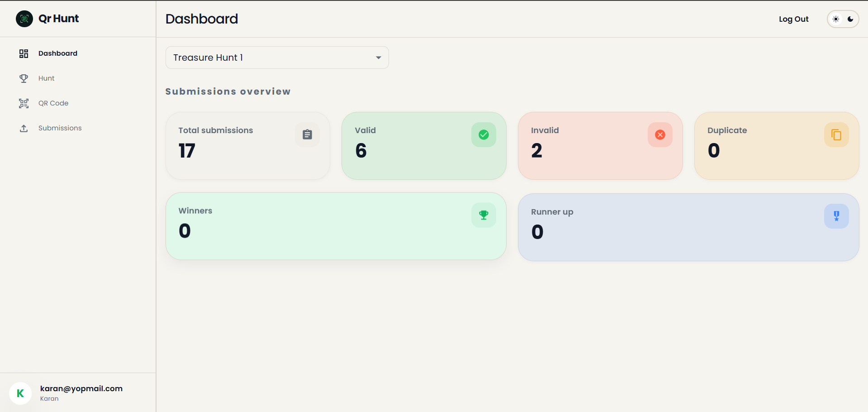Select the Invalid count 2

click(x=536, y=150)
